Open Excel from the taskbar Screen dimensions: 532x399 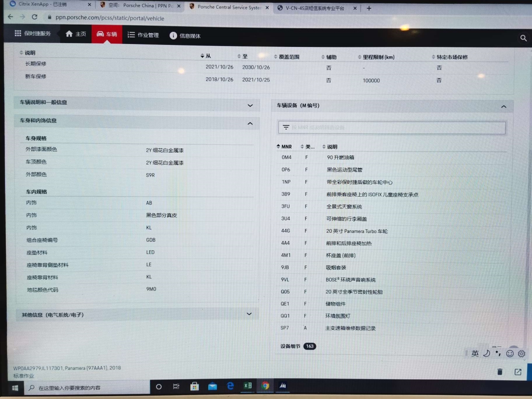coord(248,386)
